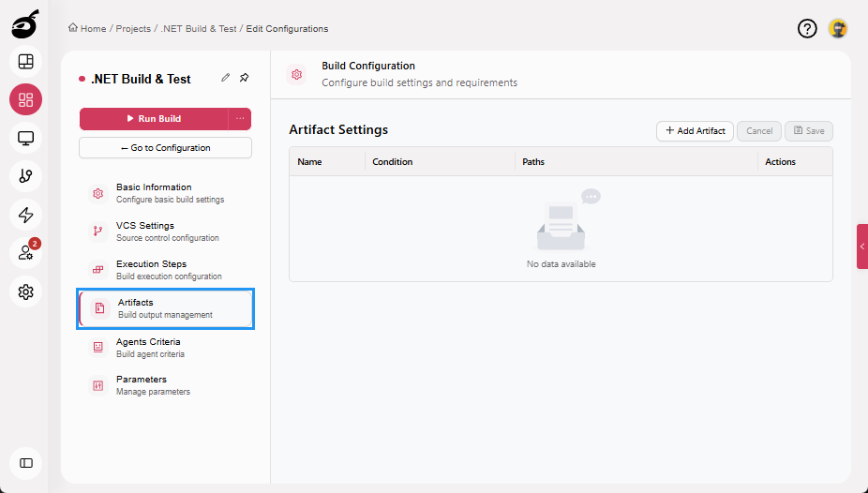Click the Add Artifact button

coord(695,131)
